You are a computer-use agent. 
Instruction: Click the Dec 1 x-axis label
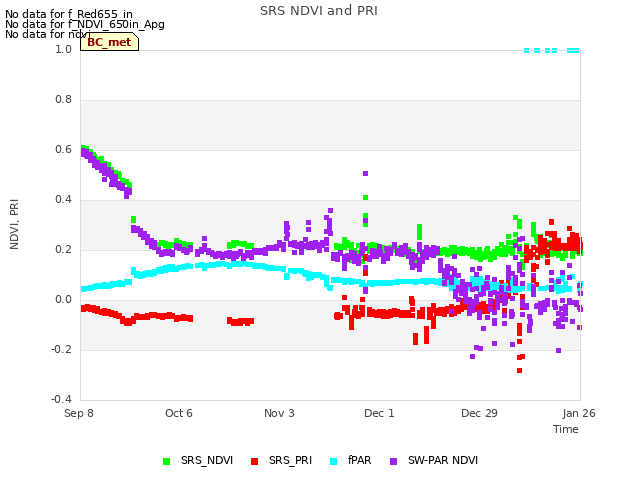tap(379, 413)
